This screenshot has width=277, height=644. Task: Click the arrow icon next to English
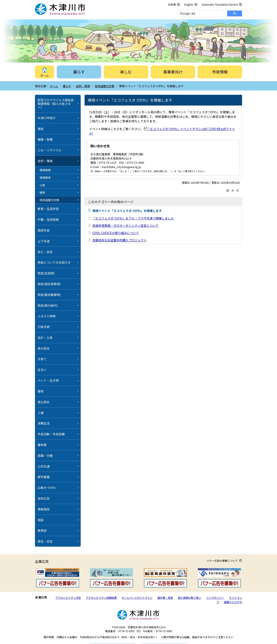[196, 5]
